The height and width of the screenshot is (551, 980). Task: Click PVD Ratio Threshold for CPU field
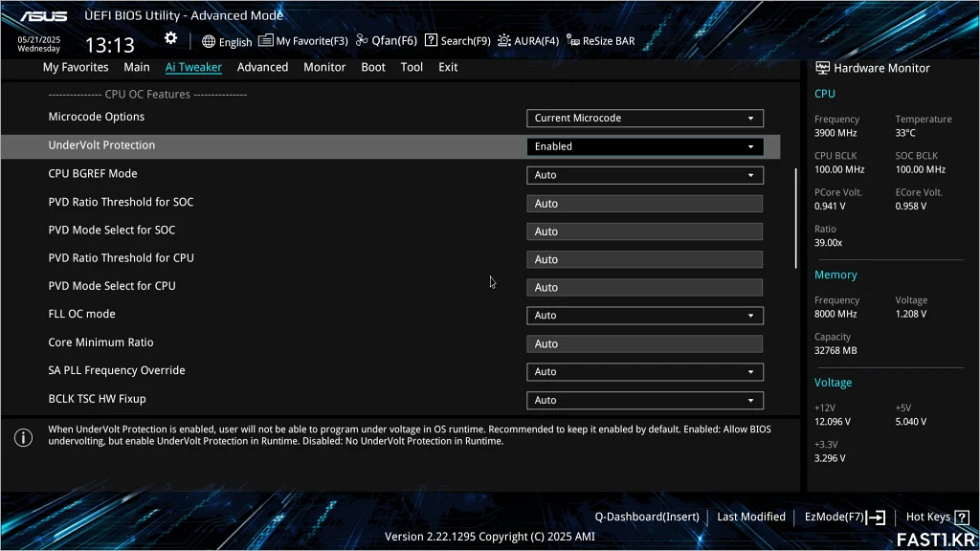pyautogui.click(x=644, y=259)
